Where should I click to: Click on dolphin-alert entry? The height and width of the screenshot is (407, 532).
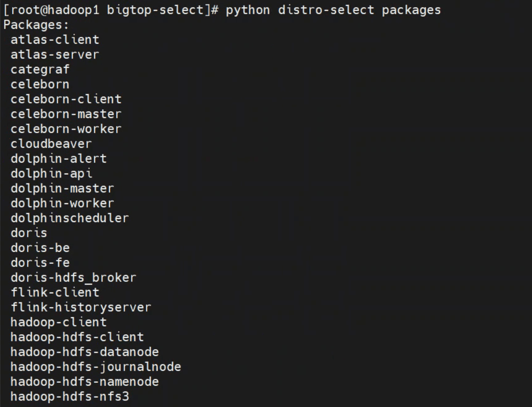[x=59, y=159]
